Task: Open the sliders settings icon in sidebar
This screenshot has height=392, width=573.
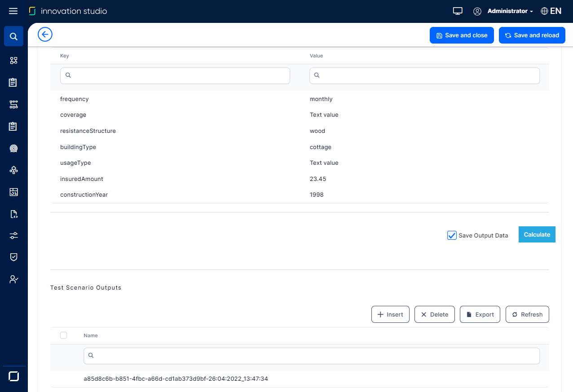Action: (13, 235)
